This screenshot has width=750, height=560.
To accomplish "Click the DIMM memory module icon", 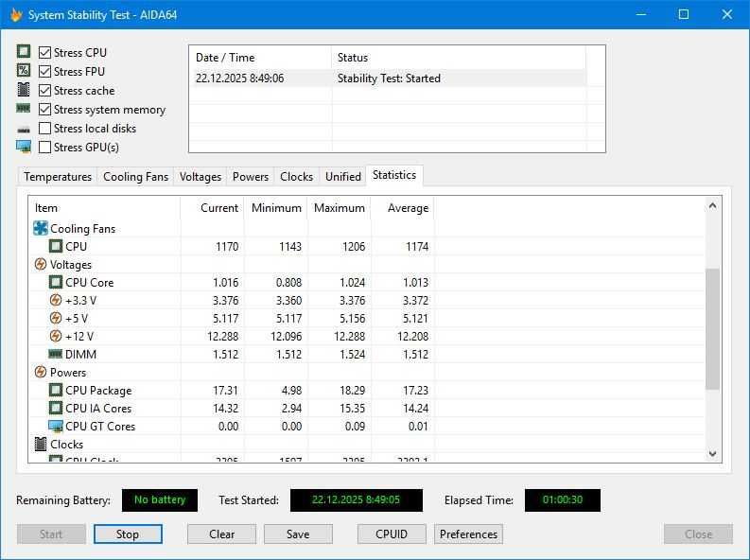I will (56, 354).
